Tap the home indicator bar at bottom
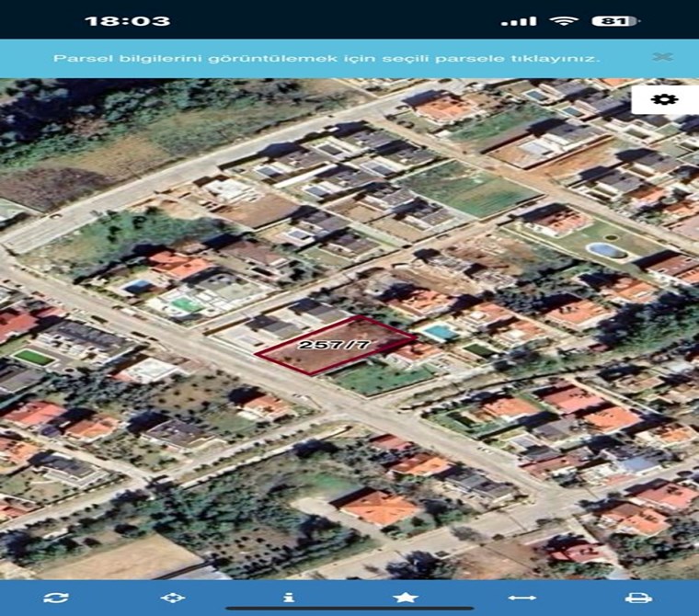 [x=349, y=609]
